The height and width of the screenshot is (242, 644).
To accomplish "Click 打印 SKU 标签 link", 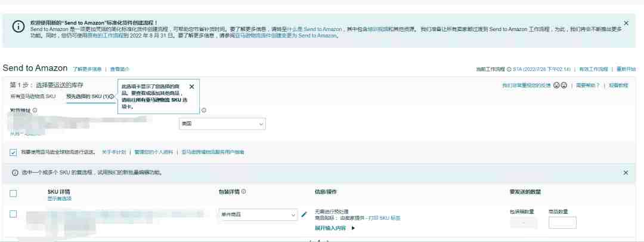I will (385, 218).
